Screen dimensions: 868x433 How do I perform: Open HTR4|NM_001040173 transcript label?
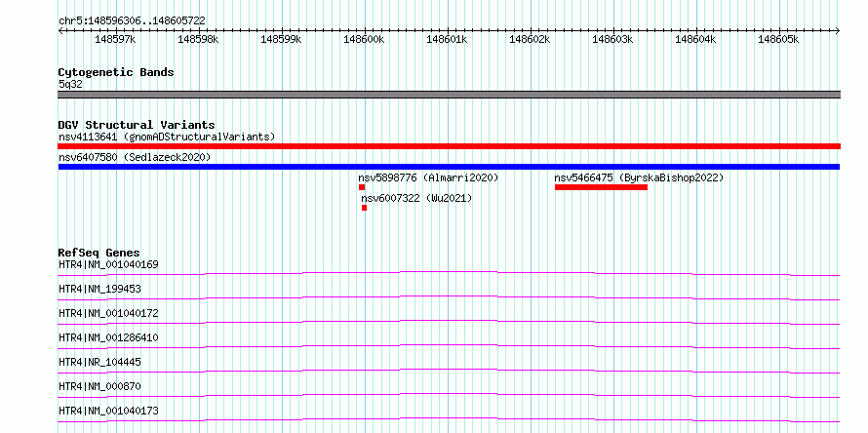[108, 411]
